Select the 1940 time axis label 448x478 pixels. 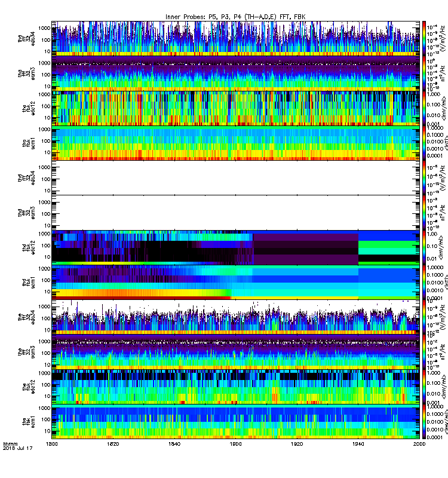pyautogui.click(x=358, y=444)
